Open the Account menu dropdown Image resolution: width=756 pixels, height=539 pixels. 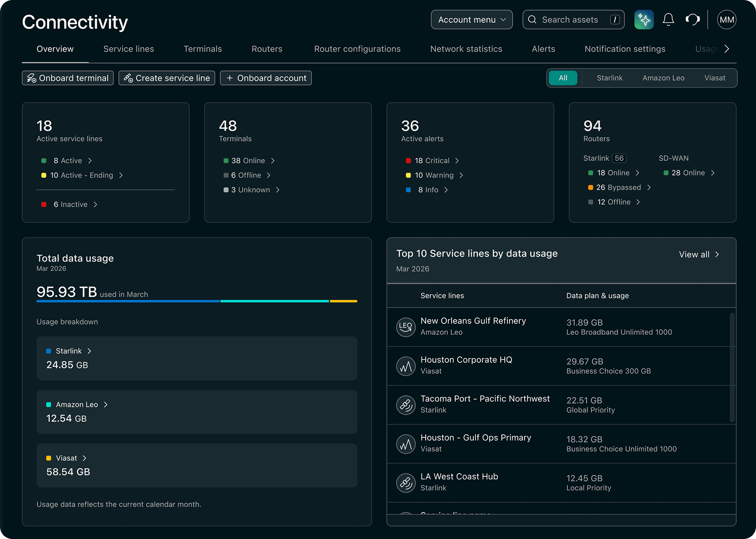point(472,20)
